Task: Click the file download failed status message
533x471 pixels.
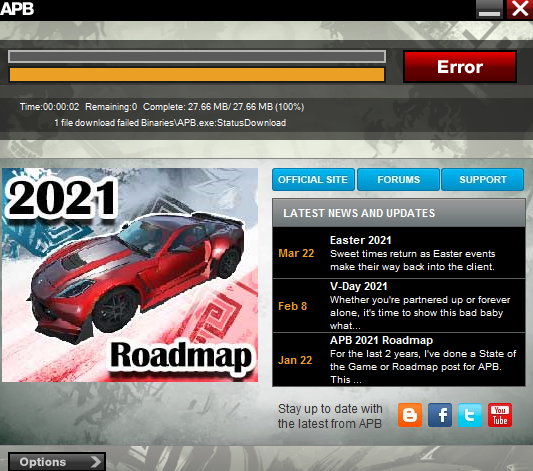Action: tap(170, 123)
